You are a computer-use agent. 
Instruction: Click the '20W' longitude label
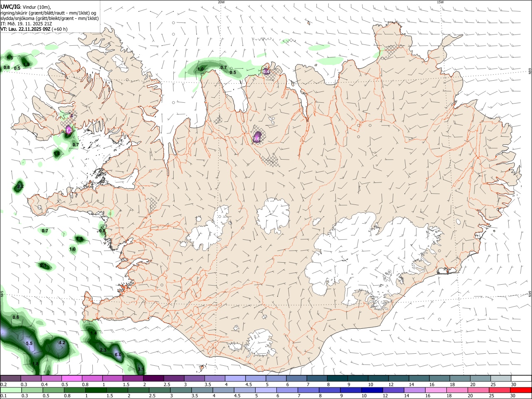coord(221,2)
